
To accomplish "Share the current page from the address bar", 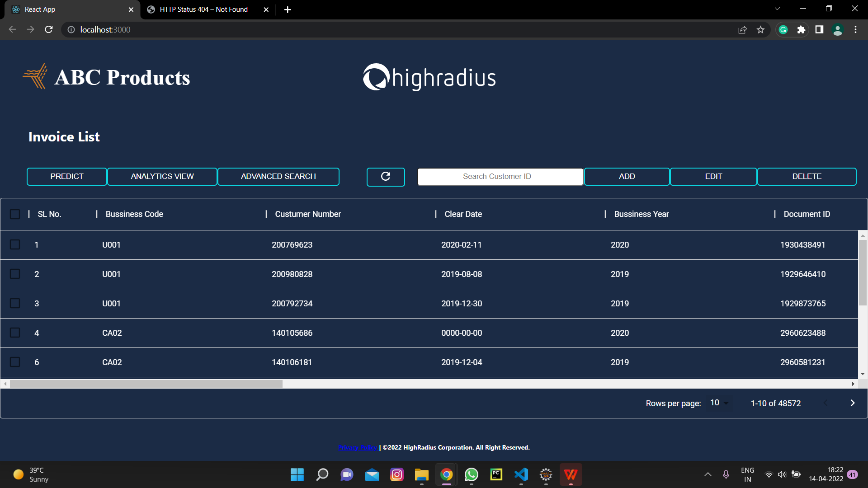I will pyautogui.click(x=742, y=29).
